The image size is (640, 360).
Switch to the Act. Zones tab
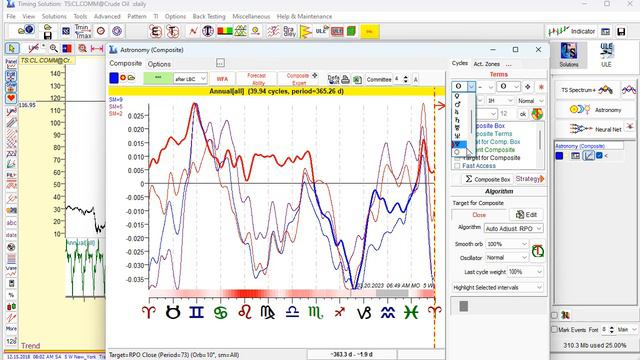point(486,64)
